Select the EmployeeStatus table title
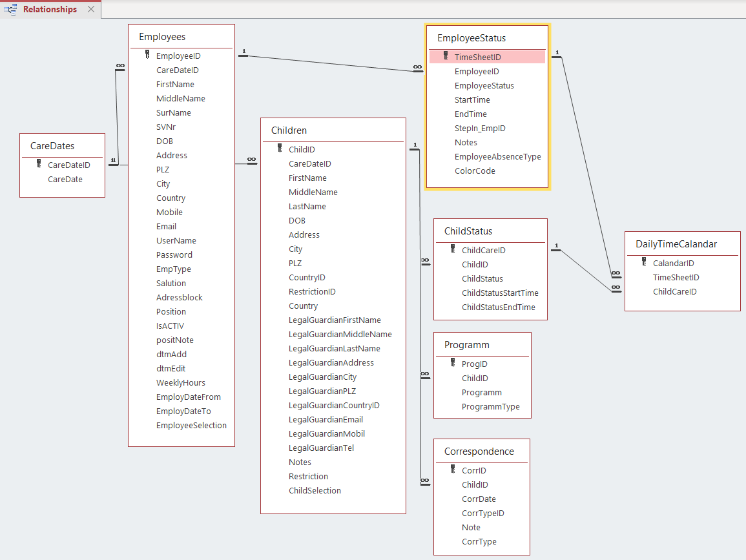 (x=471, y=38)
